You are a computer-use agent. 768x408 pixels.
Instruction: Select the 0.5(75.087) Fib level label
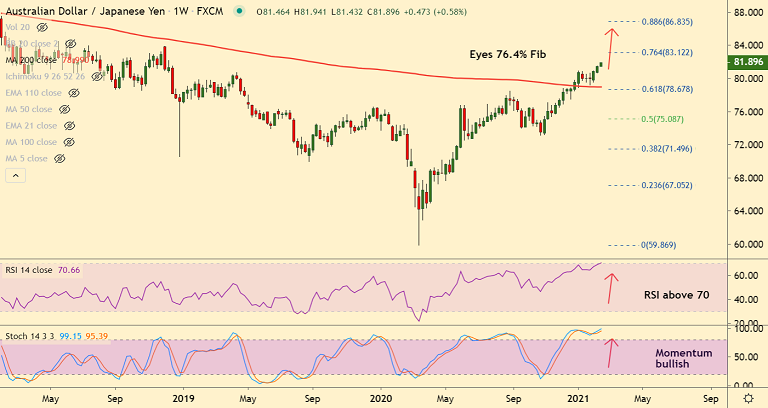coord(662,119)
